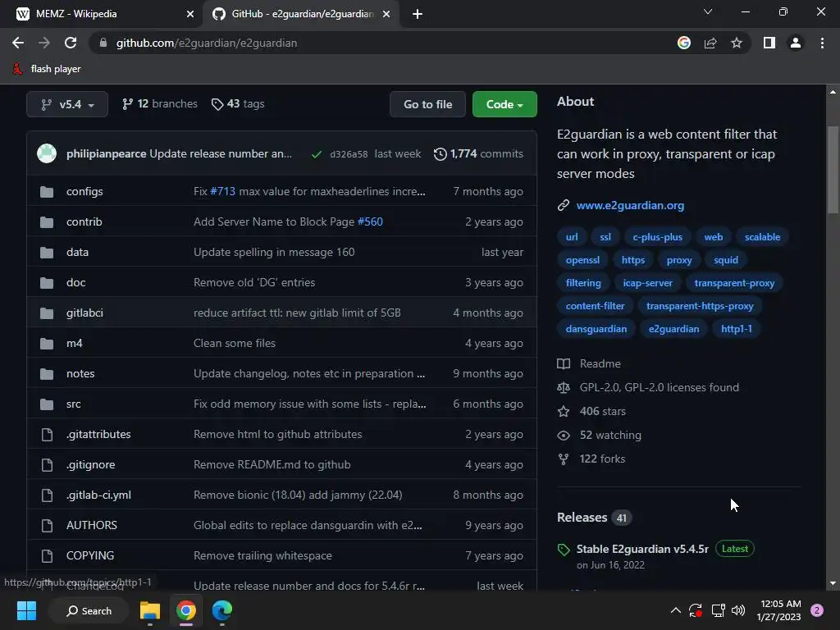Click the Readme book icon

(x=564, y=363)
